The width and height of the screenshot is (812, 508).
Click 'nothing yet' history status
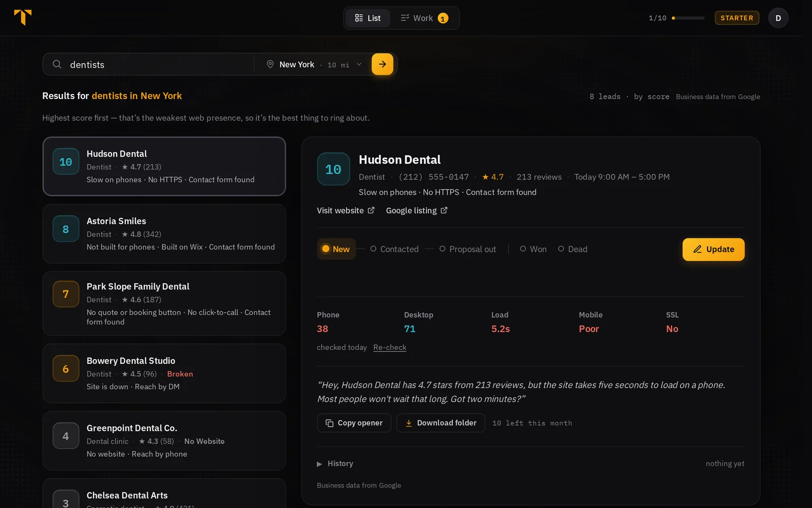(x=725, y=463)
